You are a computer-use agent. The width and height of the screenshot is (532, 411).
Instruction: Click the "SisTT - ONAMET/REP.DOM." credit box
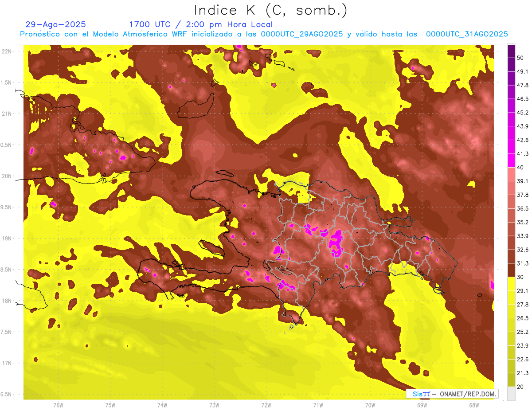(452, 394)
